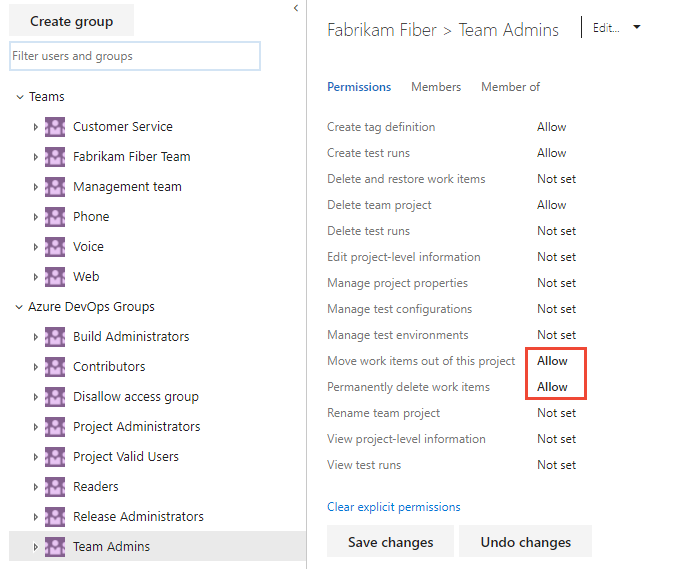
Task: Collapse the left panel with the chevron
Action: tap(296, 8)
